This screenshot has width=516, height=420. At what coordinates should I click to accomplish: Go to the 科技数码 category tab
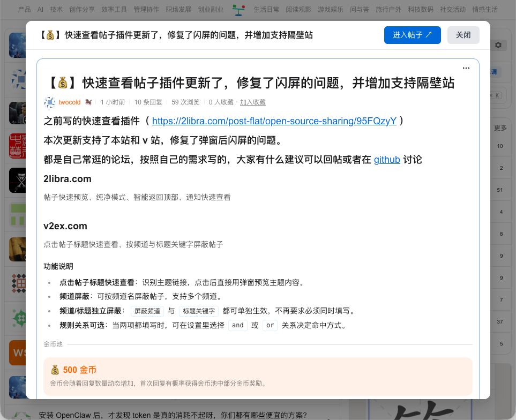(x=421, y=10)
